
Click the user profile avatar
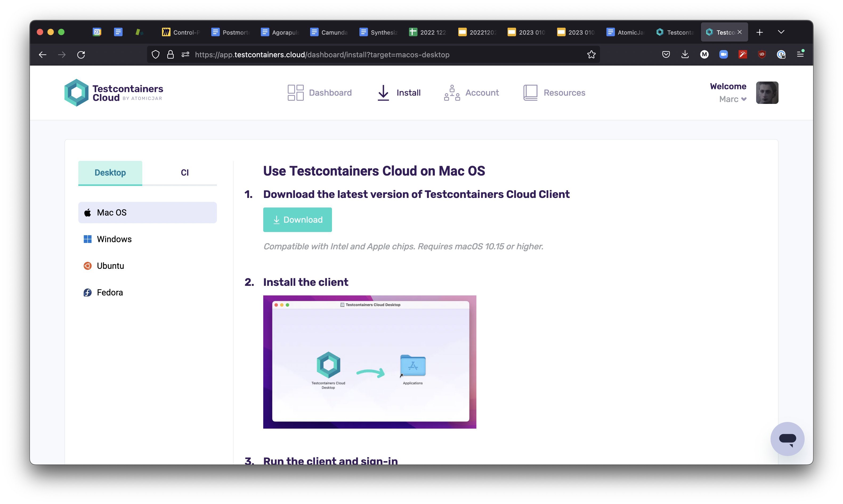pyautogui.click(x=767, y=93)
